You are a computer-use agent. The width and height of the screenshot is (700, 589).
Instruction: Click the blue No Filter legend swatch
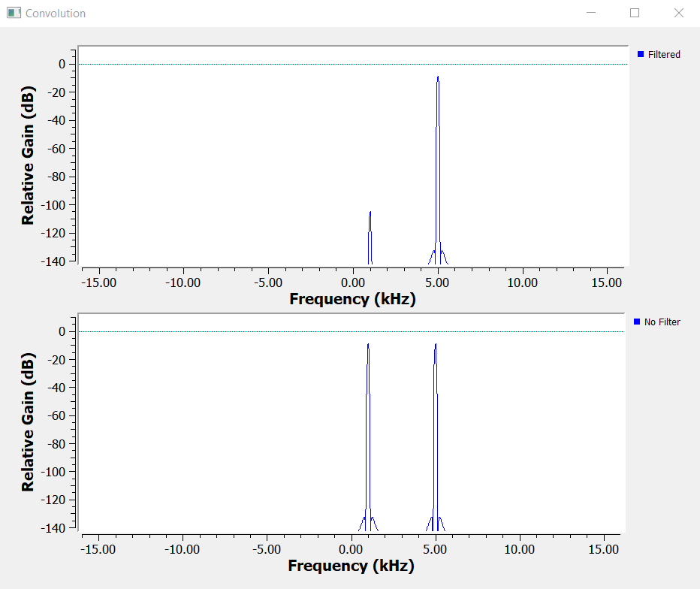[638, 322]
